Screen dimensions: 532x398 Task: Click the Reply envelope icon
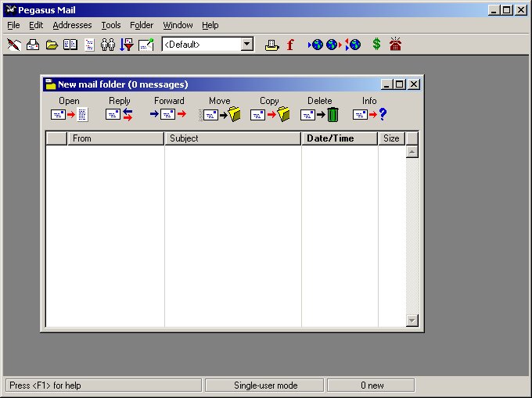point(119,115)
